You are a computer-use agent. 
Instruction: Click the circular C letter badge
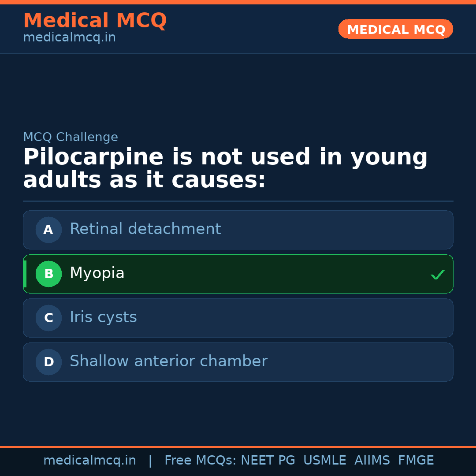(48, 318)
